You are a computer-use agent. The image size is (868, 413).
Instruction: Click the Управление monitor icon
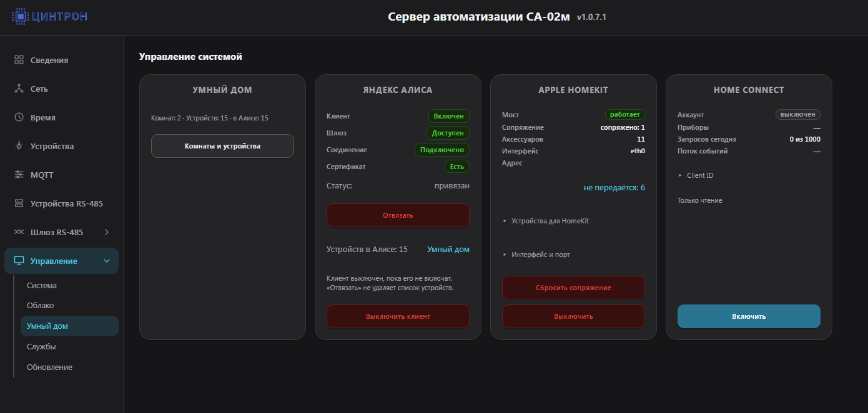pos(19,261)
